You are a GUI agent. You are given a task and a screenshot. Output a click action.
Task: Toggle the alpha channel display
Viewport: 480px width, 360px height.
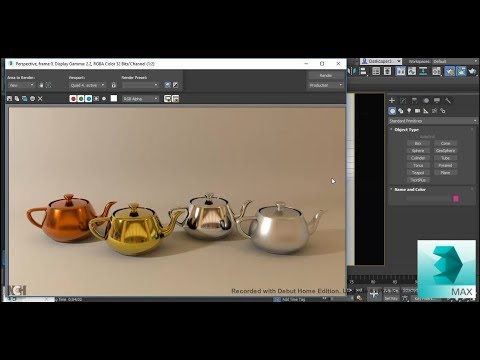pyautogui.click(x=96, y=99)
